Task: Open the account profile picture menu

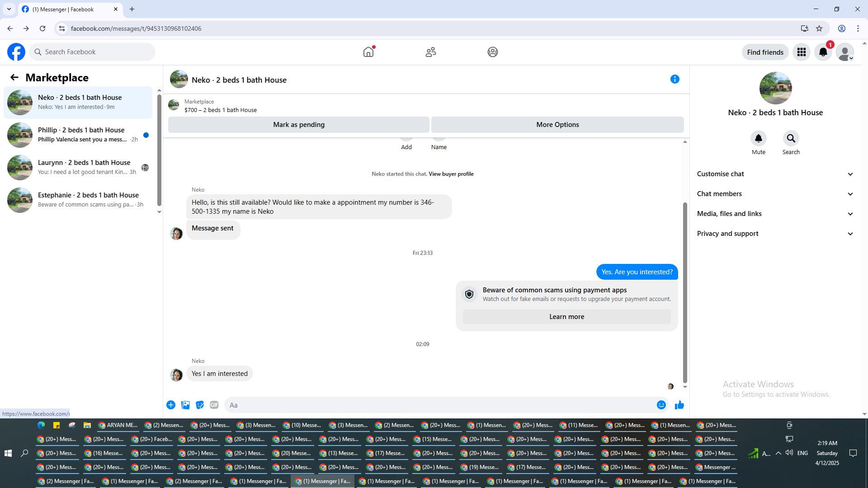Action: pyautogui.click(x=845, y=52)
